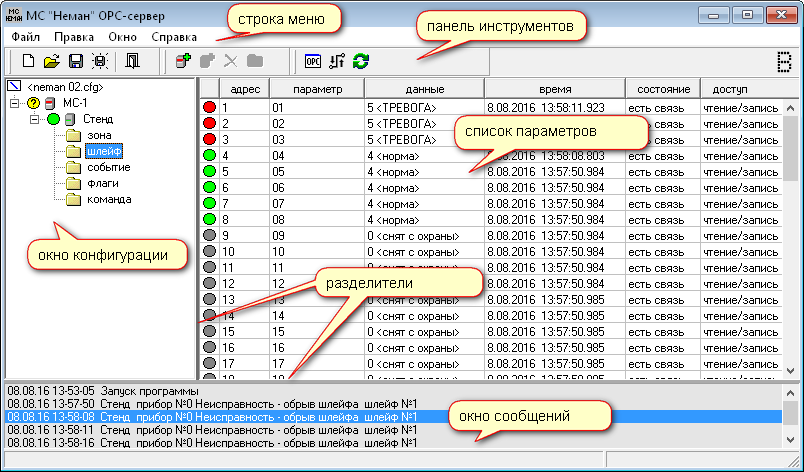Save configuration using the floppy disk icon
Image resolution: width=804 pixels, height=472 pixels.
click(x=75, y=61)
